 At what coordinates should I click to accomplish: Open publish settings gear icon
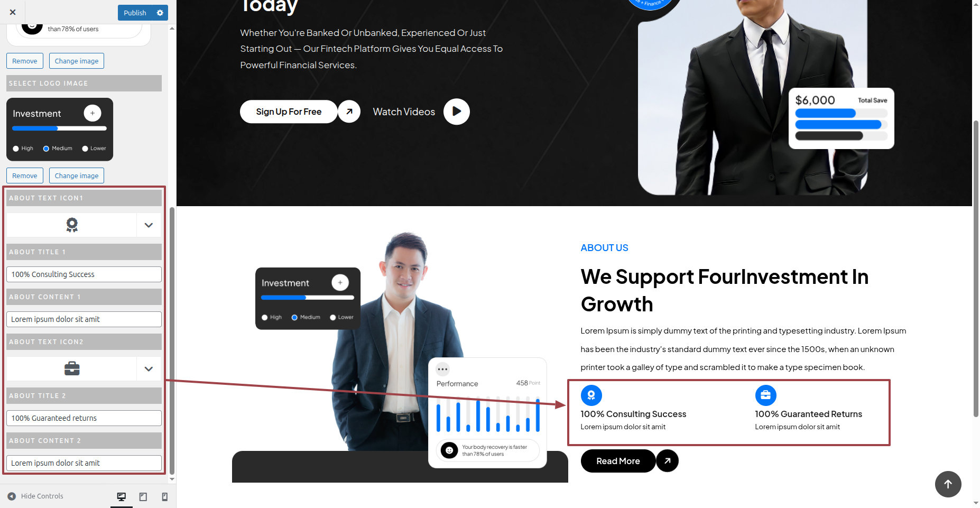160,13
